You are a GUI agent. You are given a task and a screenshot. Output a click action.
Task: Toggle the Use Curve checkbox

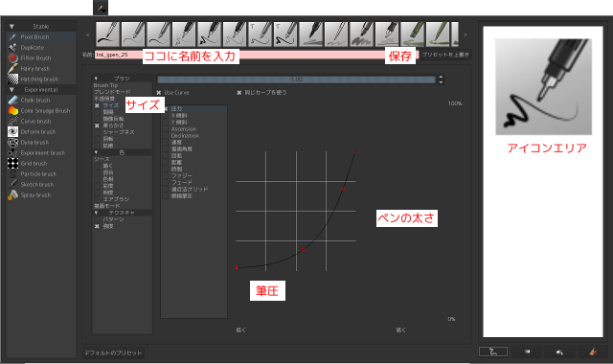(x=159, y=93)
